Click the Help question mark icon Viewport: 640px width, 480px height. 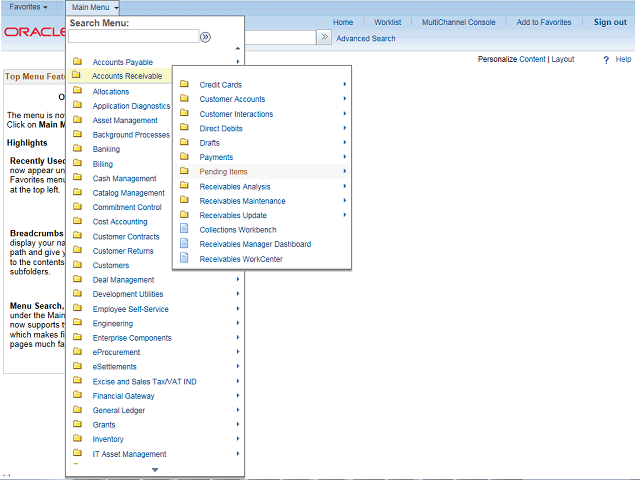(x=606, y=60)
